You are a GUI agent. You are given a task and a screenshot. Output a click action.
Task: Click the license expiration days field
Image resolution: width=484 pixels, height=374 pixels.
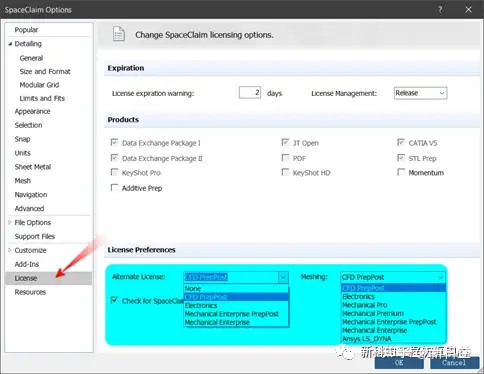click(x=250, y=93)
